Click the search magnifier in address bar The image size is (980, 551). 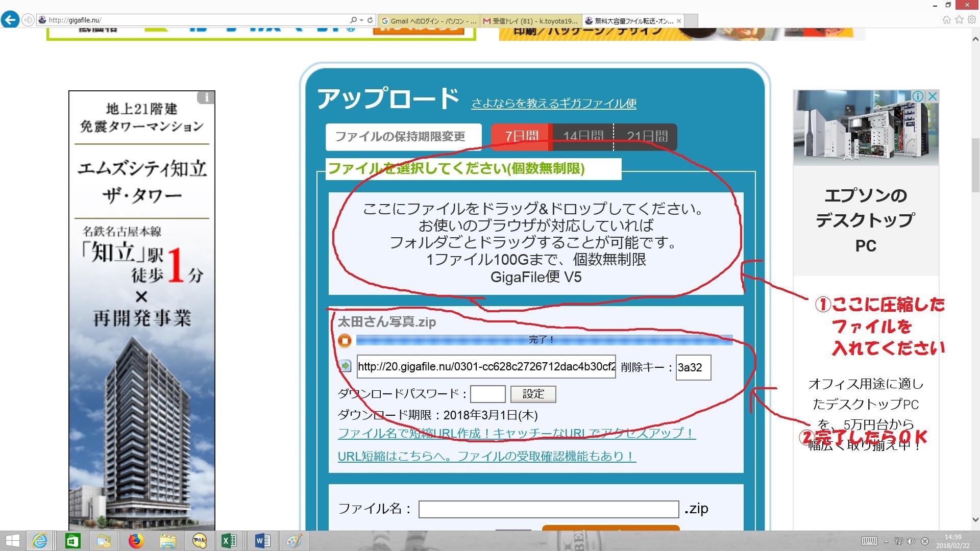click(353, 20)
